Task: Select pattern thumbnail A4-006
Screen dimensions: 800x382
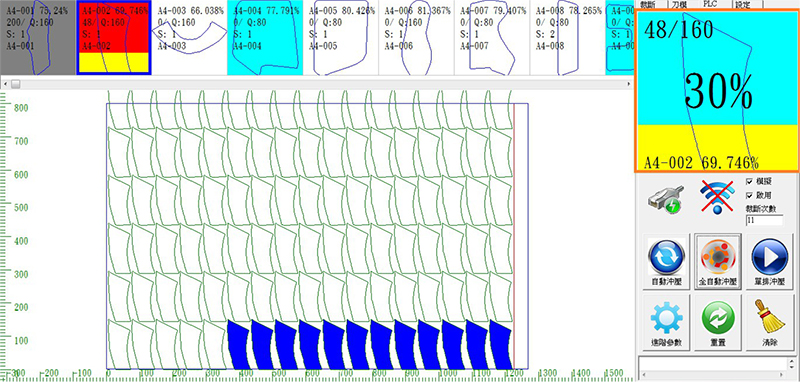Action: tap(416, 37)
